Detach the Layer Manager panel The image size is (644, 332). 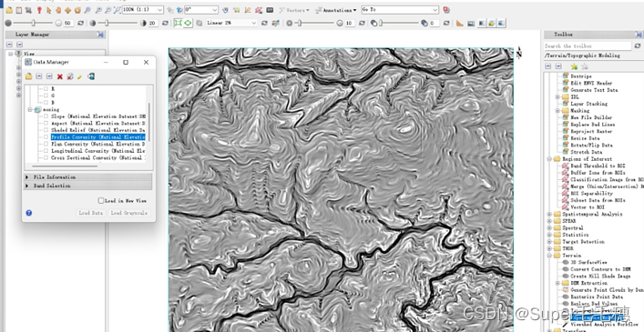tap(100, 35)
